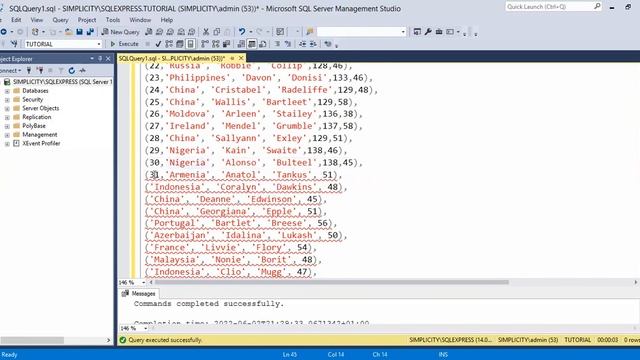Image resolution: width=640 pixels, height=360 pixels.
Task: Click the Change Connection icon
Action: pyautogui.click(x=14, y=44)
